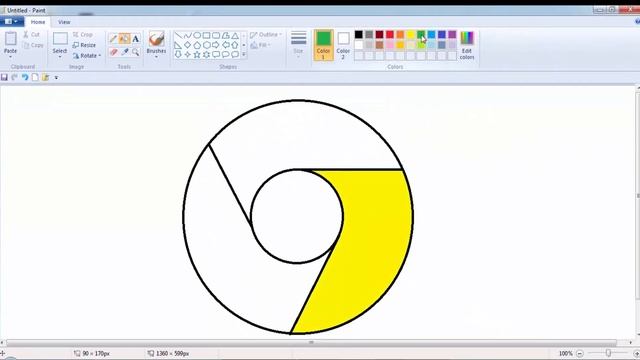The height and width of the screenshot is (360, 640).
Task: Activate the Color 2 button
Action: pyautogui.click(x=343, y=45)
